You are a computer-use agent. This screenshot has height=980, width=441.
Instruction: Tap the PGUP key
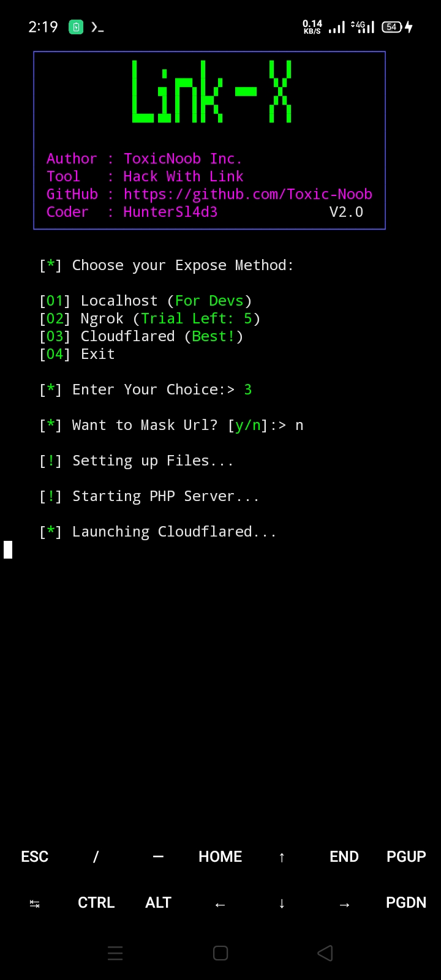406,856
